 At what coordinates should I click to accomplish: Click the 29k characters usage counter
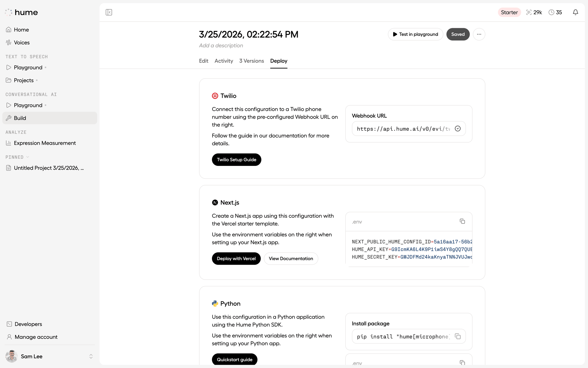[x=534, y=12]
